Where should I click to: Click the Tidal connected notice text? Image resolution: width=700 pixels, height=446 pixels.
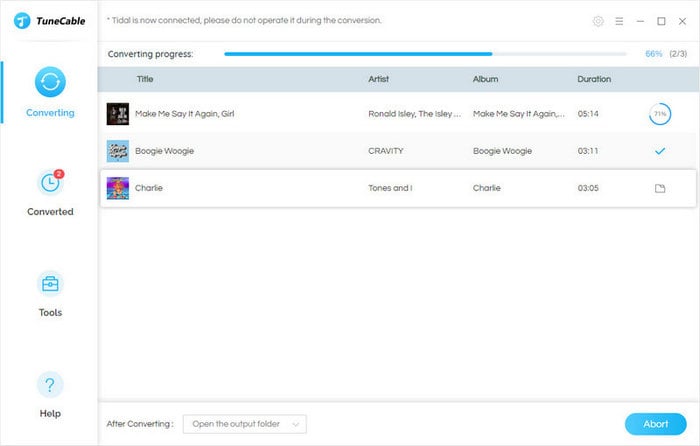244,21
